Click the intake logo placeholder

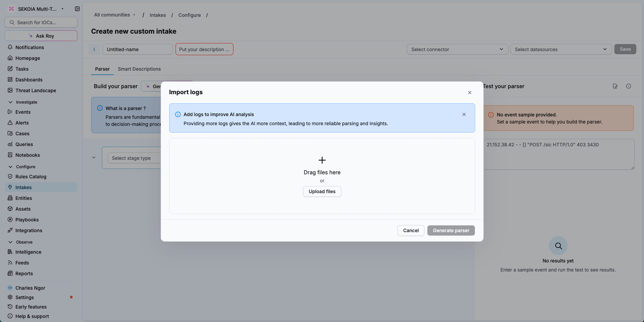tap(94, 49)
